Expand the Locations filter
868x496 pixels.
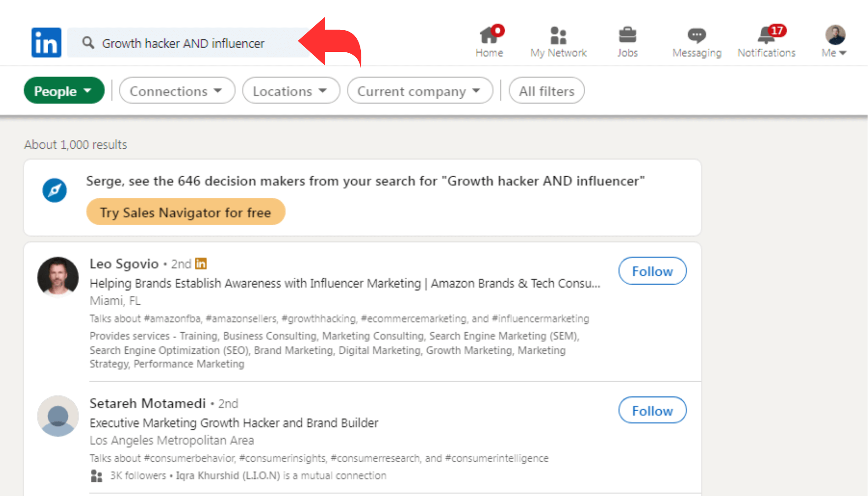coord(291,90)
